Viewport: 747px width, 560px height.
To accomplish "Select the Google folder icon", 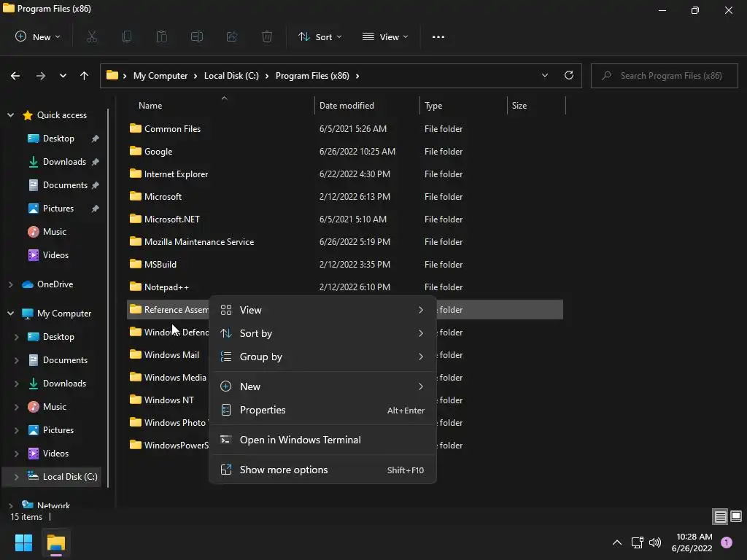I will (136, 151).
